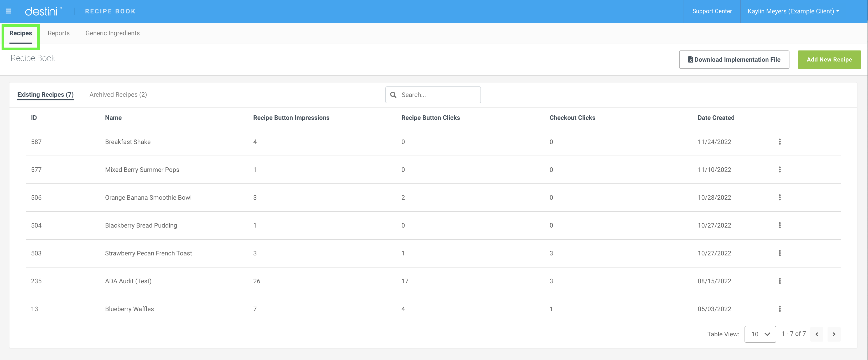Click the RECIPE BOOK header title
Screen dimensions: 868x360
[x=110, y=11]
